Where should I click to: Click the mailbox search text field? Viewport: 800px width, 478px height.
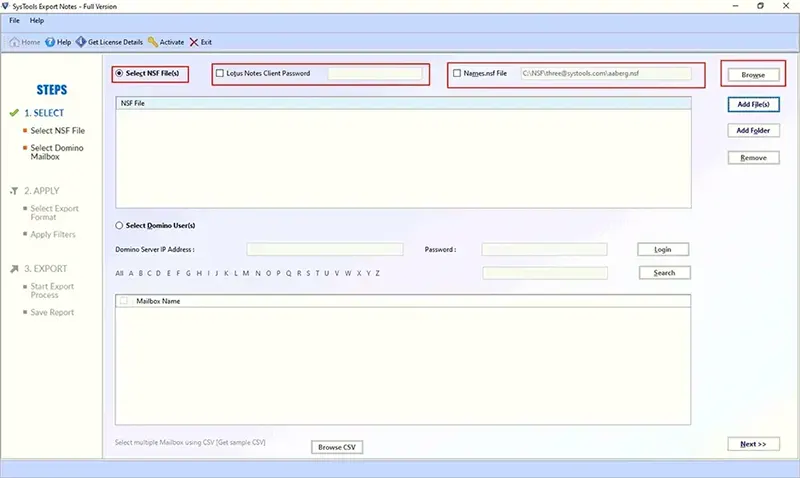click(545, 273)
